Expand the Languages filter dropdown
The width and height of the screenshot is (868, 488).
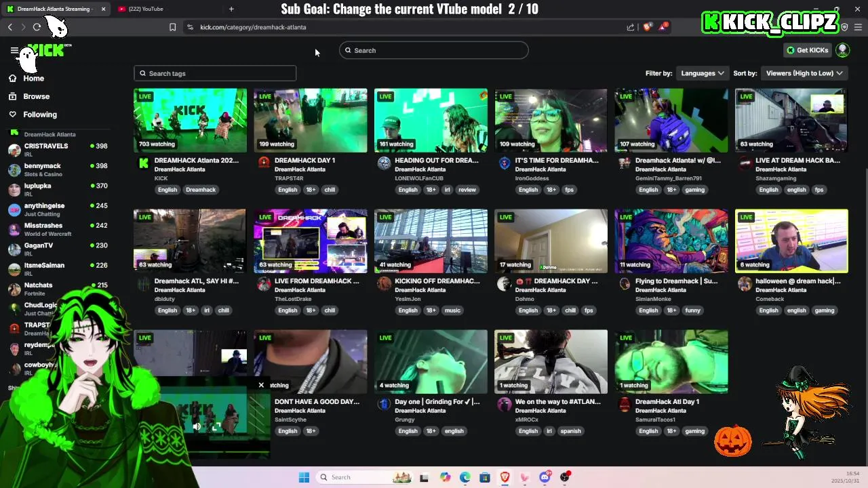[702, 73]
